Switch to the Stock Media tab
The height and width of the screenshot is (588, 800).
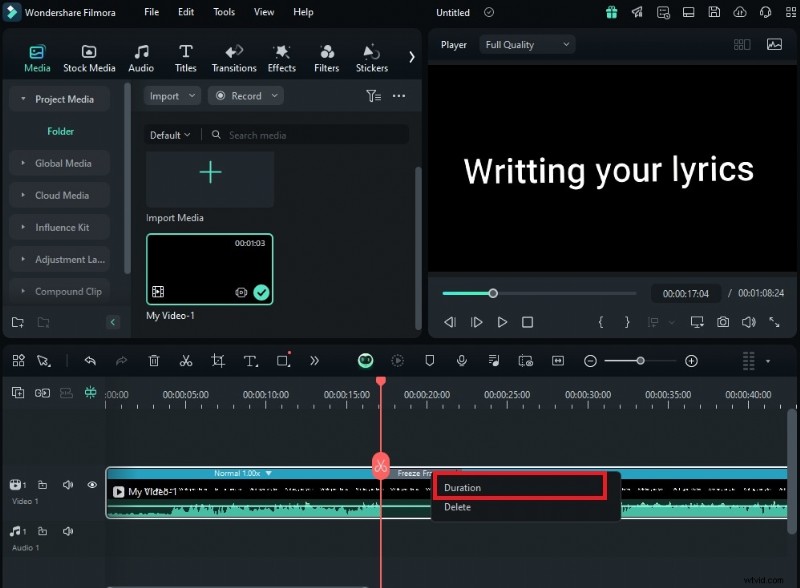pos(90,55)
